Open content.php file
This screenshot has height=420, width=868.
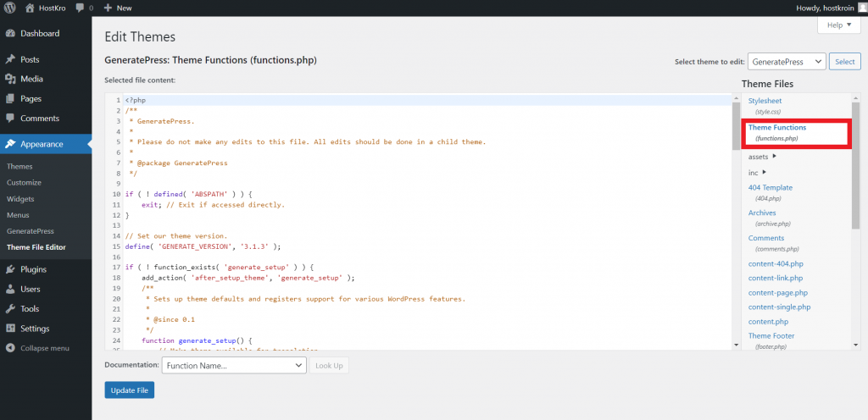point(768,322)
